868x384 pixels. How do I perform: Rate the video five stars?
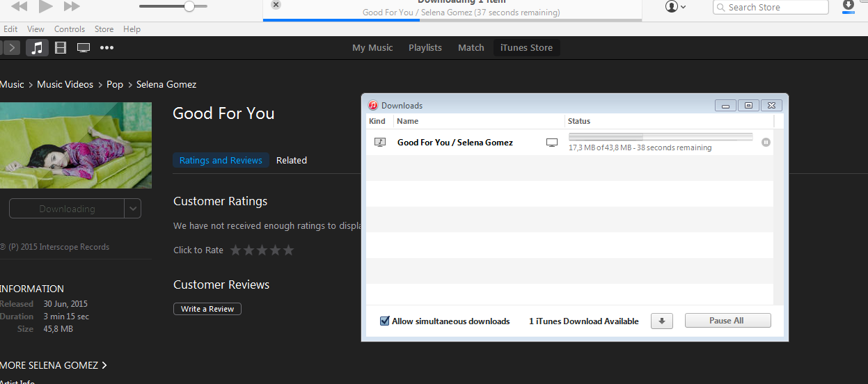click(288, 250)
